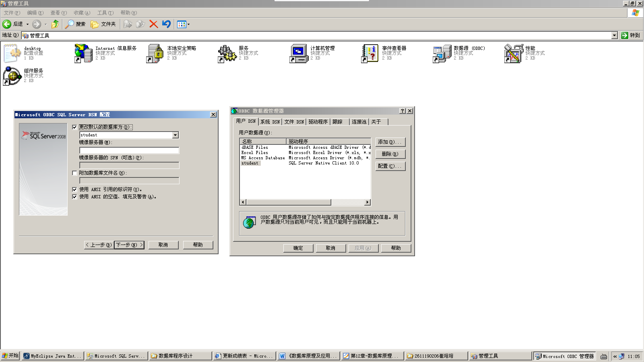Click the copy-to-folder toolbar icon
644x362 pixels.
[140, 24]
